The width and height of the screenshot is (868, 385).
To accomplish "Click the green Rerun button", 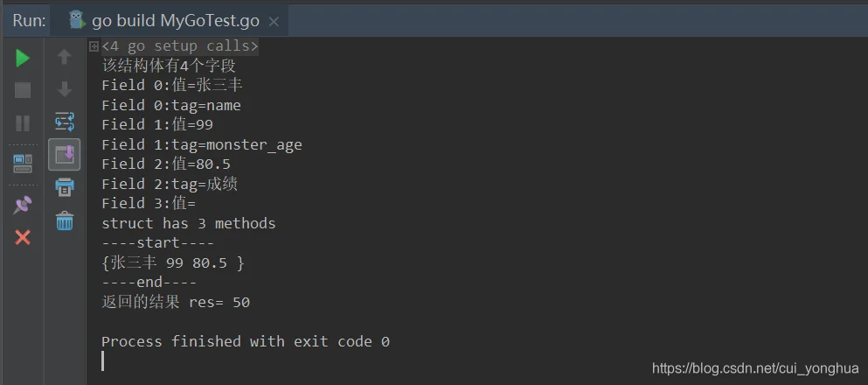I will 23,58.
